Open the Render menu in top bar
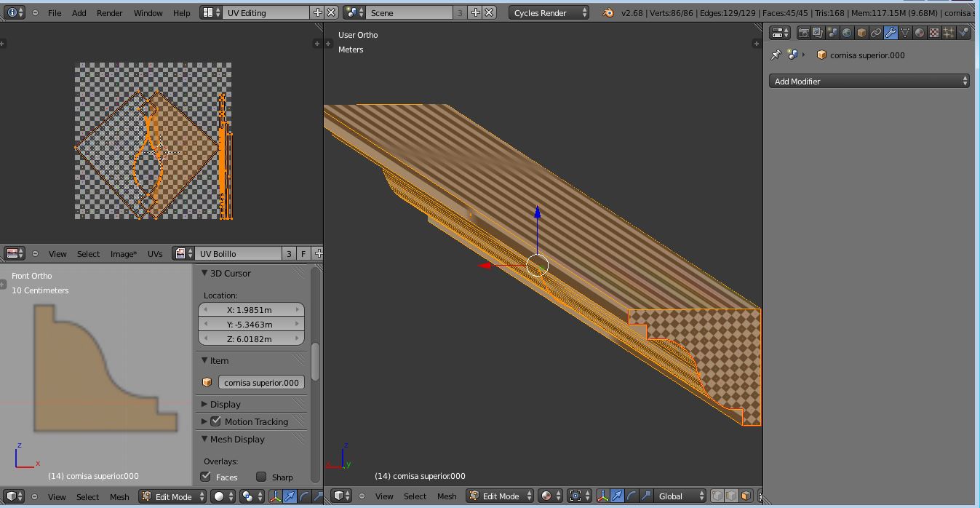Image resolution: width=980 pixels, height=508 pixels. (110, 13)
